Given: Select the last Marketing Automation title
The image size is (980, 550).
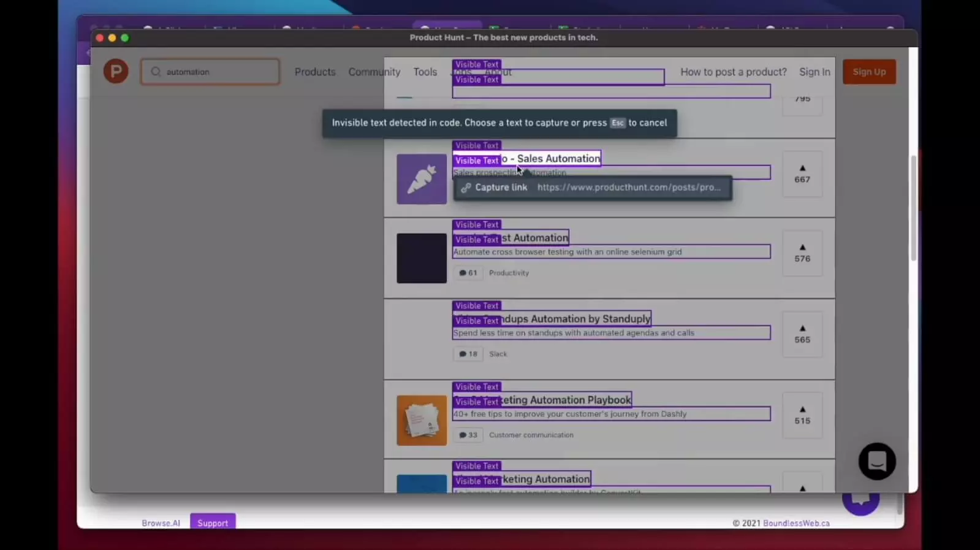Looking at the screenshot, I should (522, 479).
